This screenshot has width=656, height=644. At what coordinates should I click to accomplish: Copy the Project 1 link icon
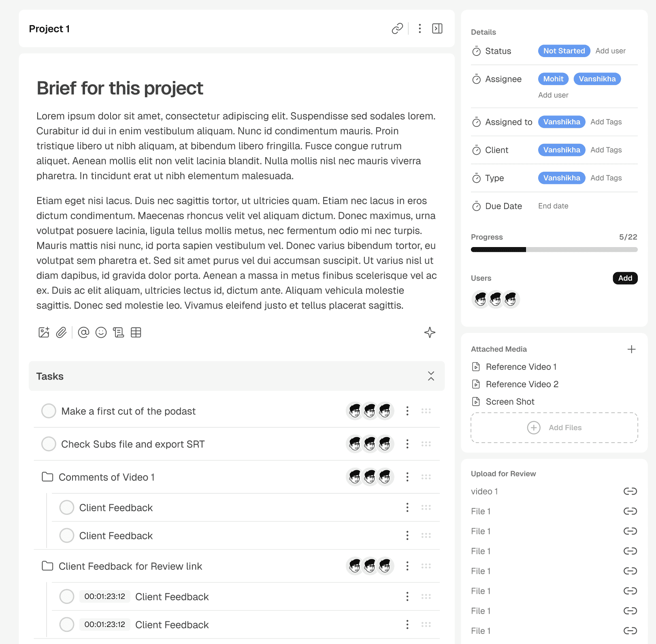pos(397,28)
